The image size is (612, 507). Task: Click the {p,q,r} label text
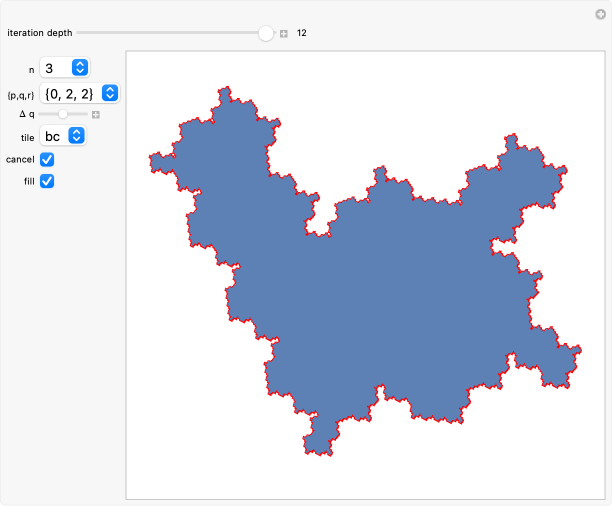pos(20,93)
